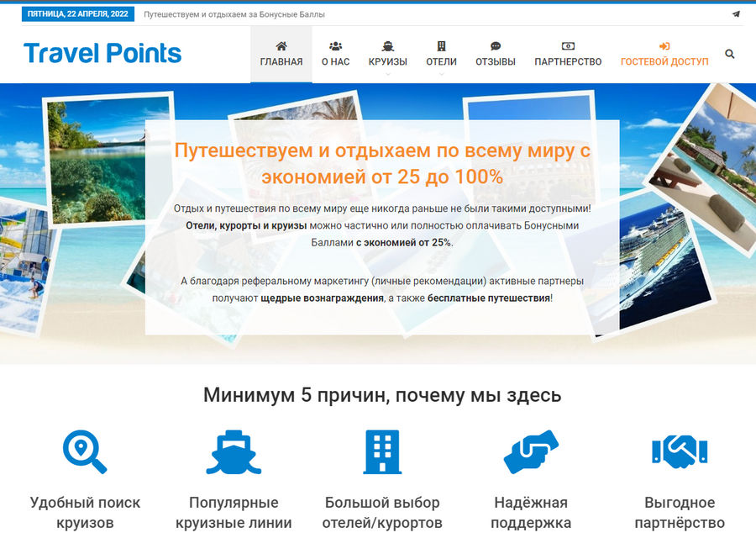Click the home icon above ГЛАВНАЯ
The height and width of the screenshot is (538, 756).
[281, 46]
